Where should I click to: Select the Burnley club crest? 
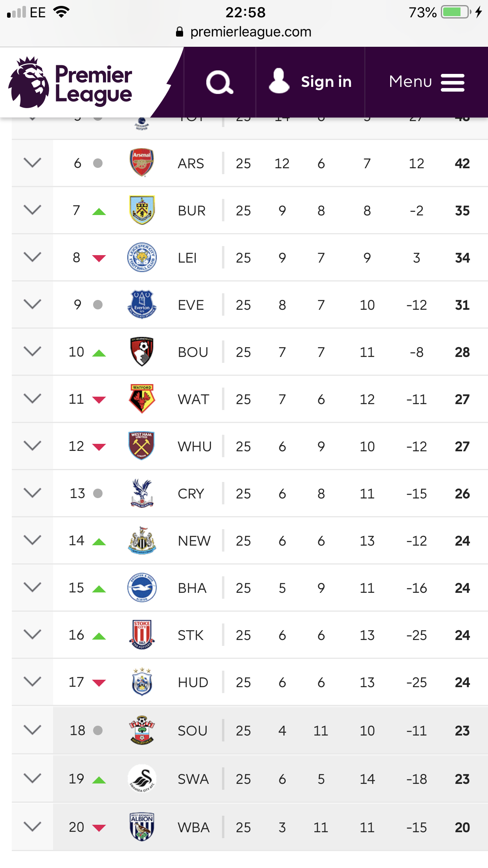click(142, 210)
